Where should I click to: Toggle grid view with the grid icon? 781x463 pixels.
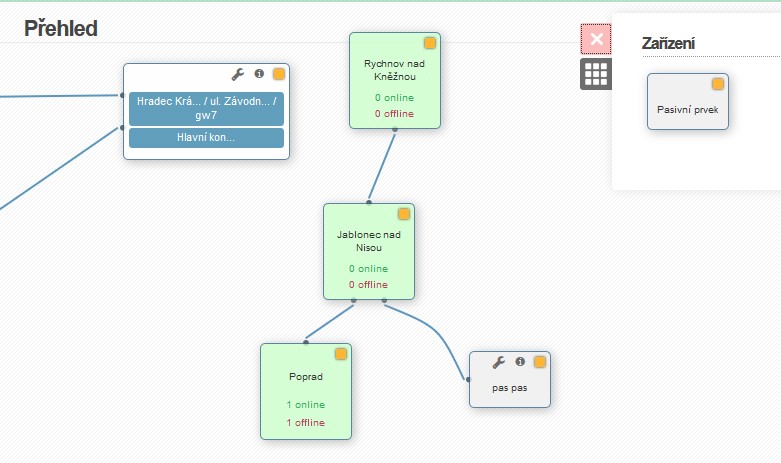596,74
